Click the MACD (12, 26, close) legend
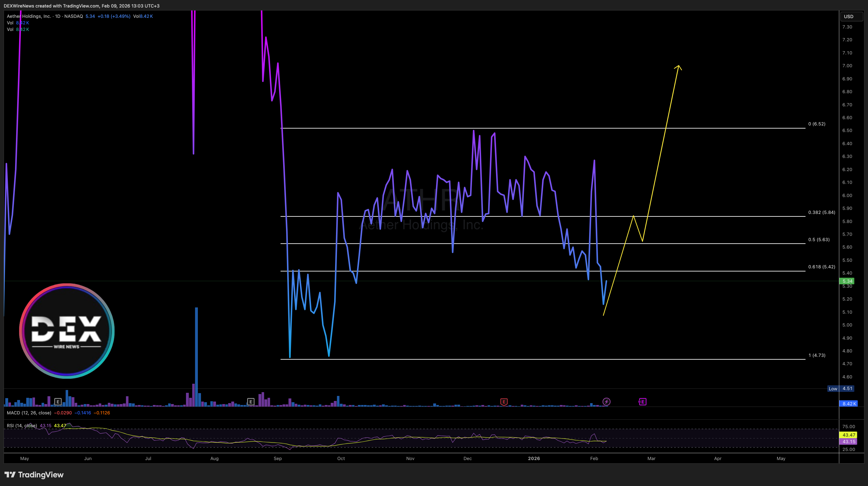868x486 pixels. pyautogui.click(x=29, y=413)
